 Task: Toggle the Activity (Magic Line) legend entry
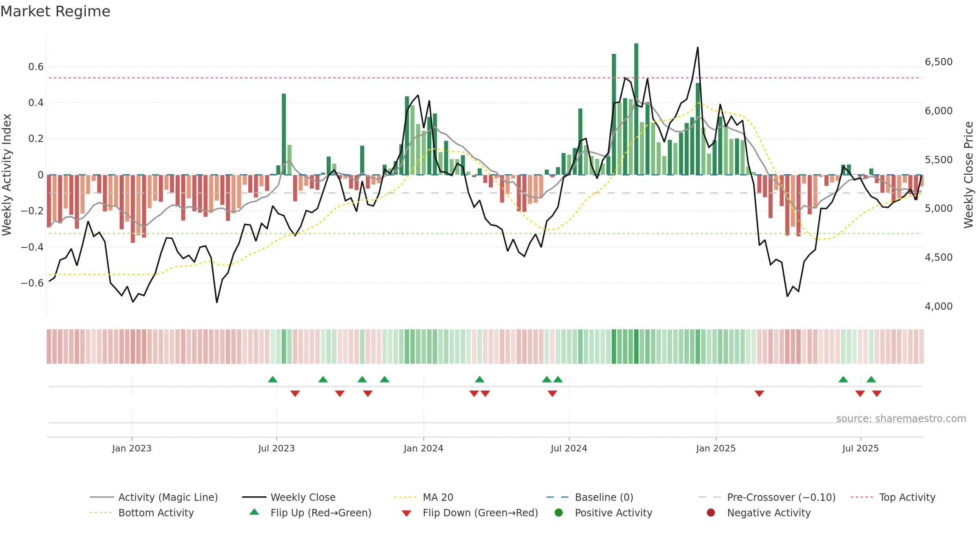[x=154, y=497]
